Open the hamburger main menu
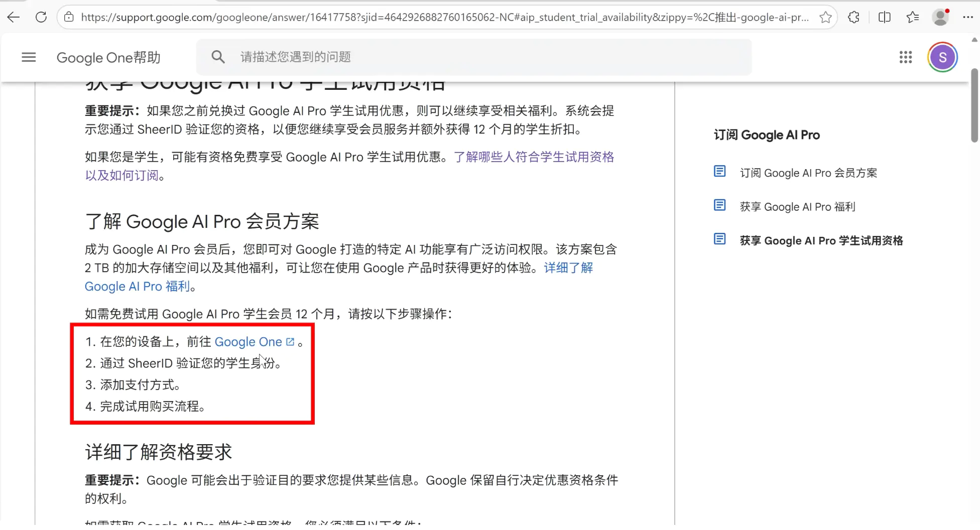Viewport: 980px width, 530px height. click(29, 57)
